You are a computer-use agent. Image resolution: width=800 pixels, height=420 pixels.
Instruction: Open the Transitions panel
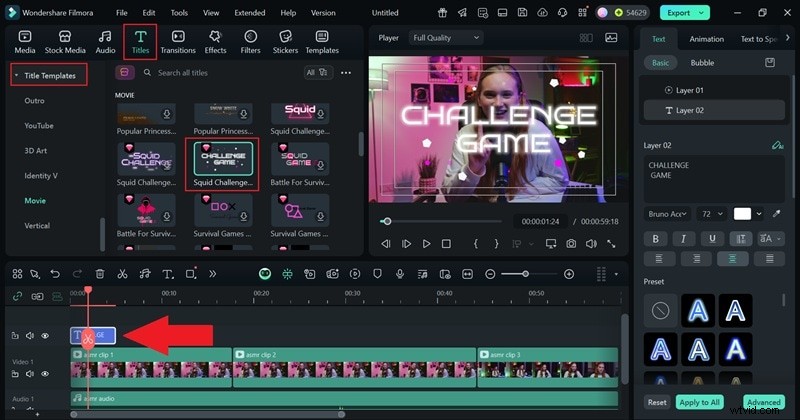pos(178,42)
